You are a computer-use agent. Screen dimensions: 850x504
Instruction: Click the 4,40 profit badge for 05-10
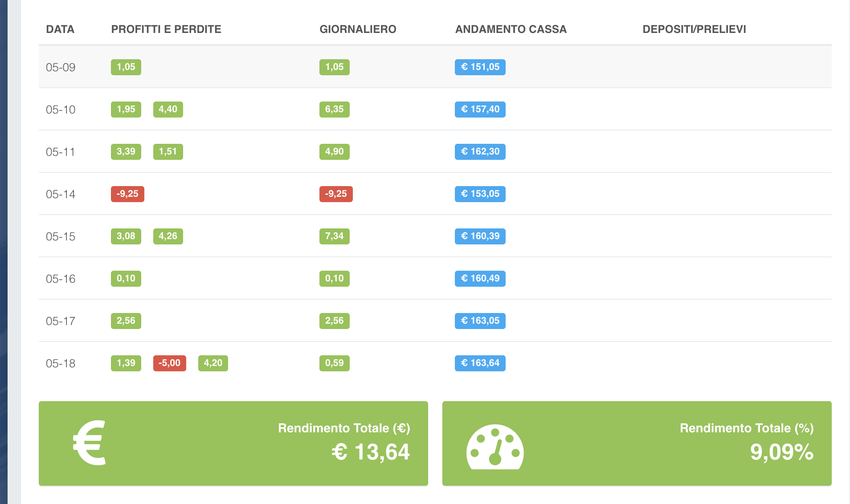(168, 110)
